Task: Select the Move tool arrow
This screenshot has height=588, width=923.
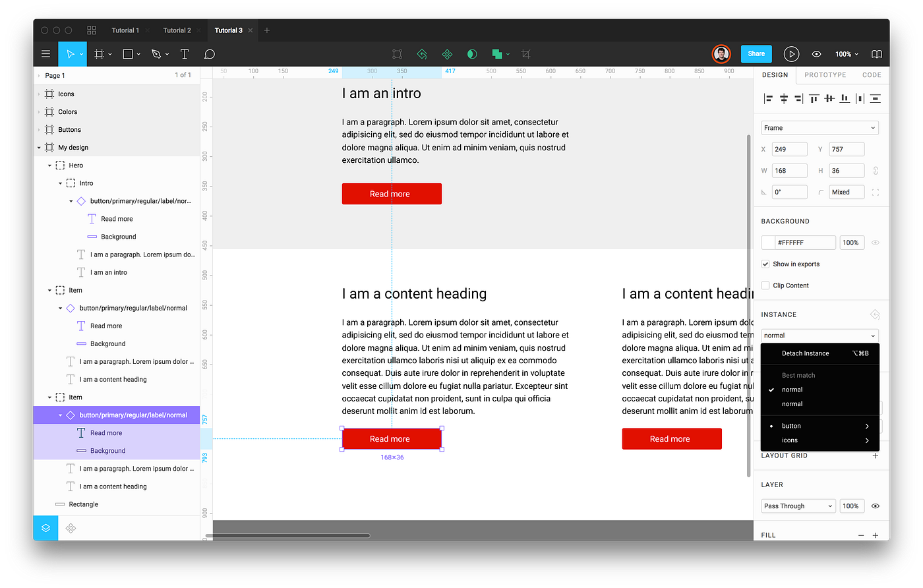Action: pyautogui.click(x=70, y=54)
